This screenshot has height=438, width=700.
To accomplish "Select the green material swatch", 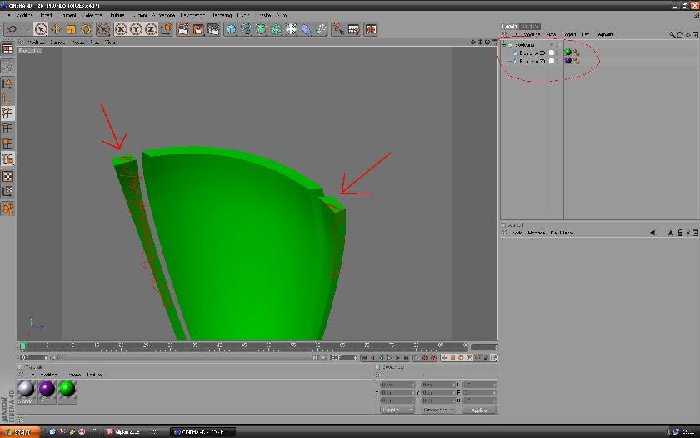I will click(x=67, y=389).
